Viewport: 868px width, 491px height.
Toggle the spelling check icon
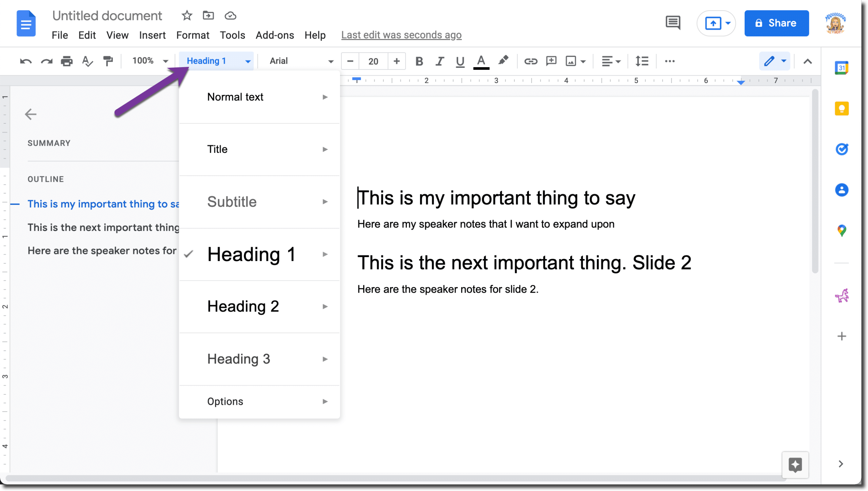(x=87, y=61)
